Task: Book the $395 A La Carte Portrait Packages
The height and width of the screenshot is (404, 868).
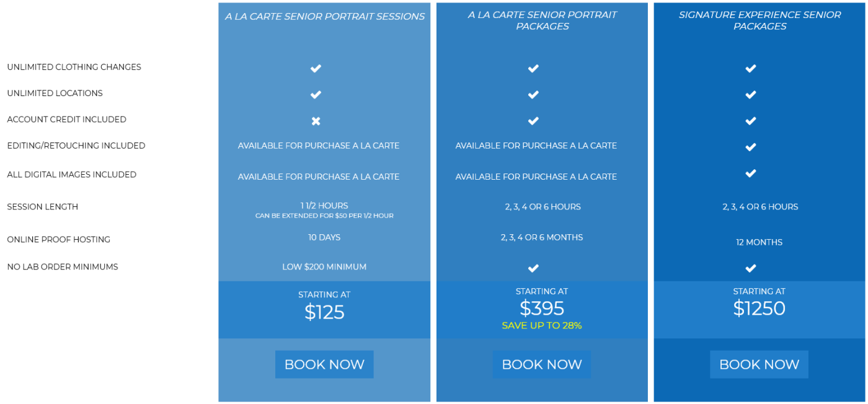Action: click(x=542, y=364)
